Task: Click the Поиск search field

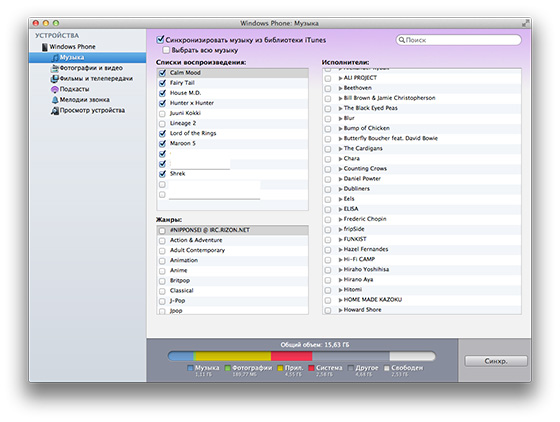Action: click(x=459, y=40)
